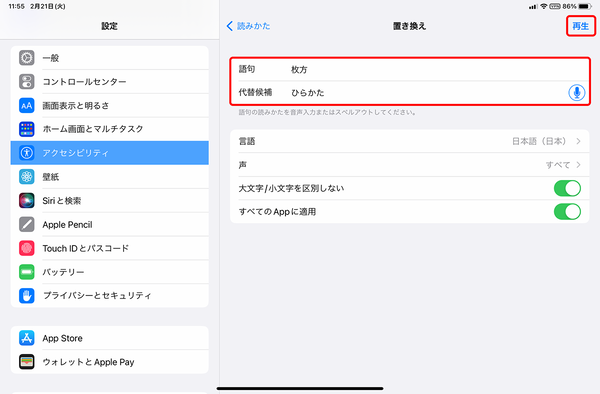Open the Battery (バッテリー) icon
The height and width of the screenshot is (394, 600).
pyautogui.click(x=27, y=272)
